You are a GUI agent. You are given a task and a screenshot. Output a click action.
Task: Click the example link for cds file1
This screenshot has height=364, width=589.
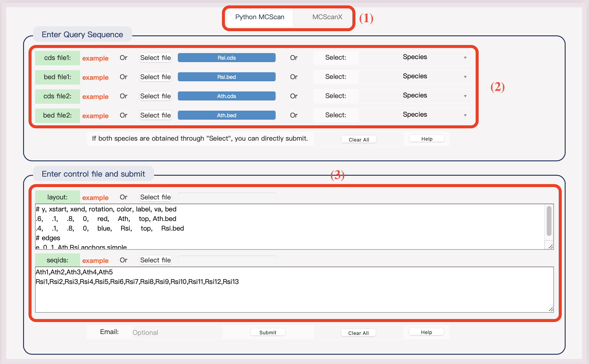pyautogui.click(x=95, y=58)
